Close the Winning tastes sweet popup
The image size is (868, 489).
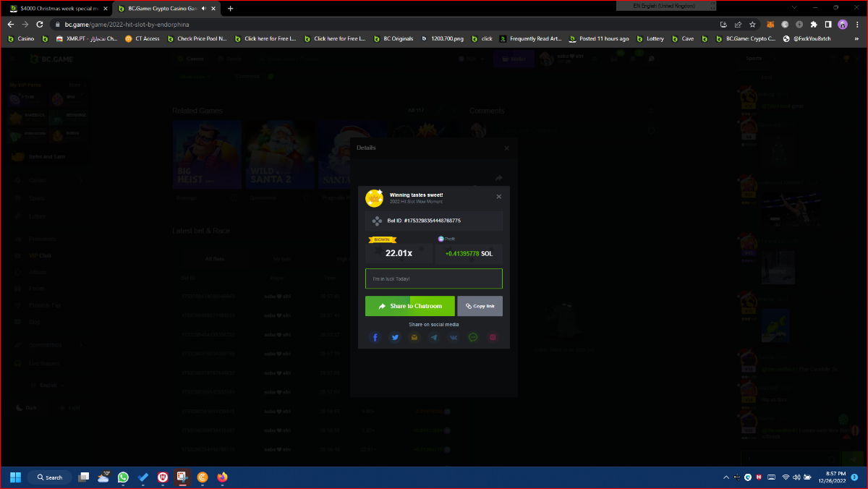point(498,197)
